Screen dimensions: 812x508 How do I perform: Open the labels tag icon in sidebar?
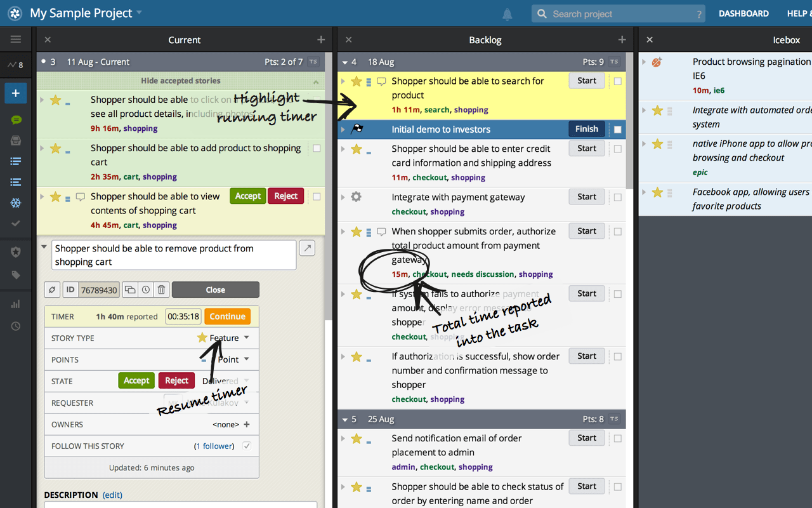[16, 275]
